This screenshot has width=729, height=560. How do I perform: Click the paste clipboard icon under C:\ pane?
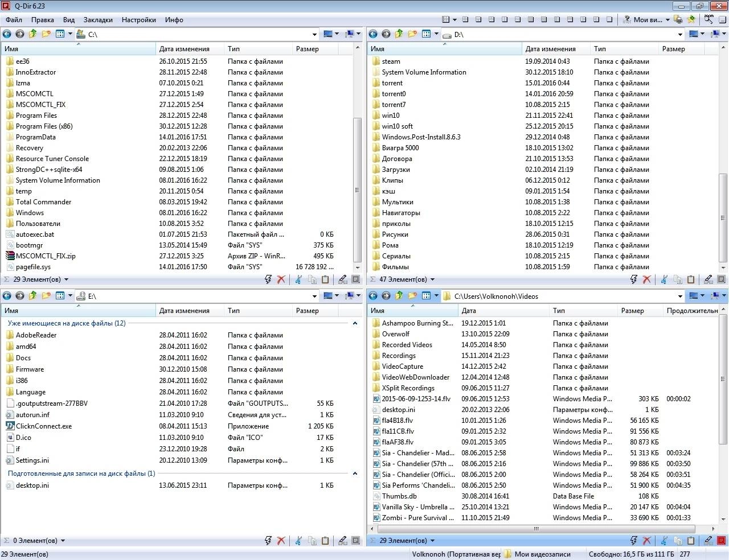click(325, 279)
